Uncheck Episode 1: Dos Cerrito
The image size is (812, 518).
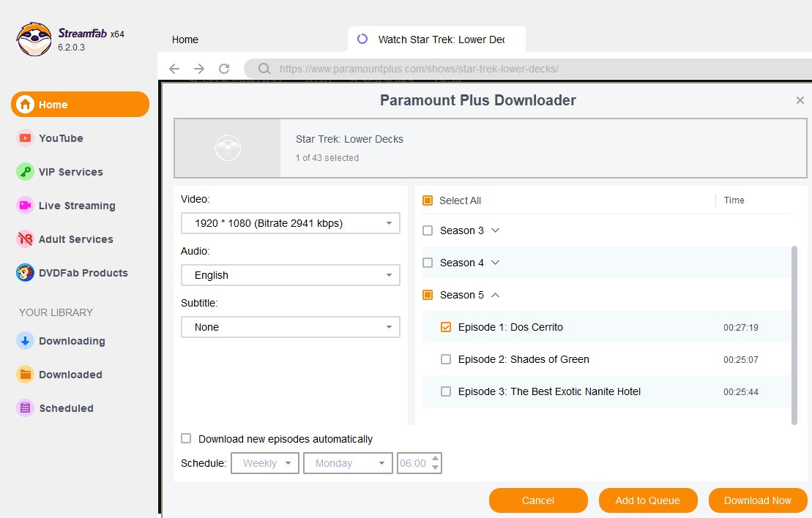[446, 327]
